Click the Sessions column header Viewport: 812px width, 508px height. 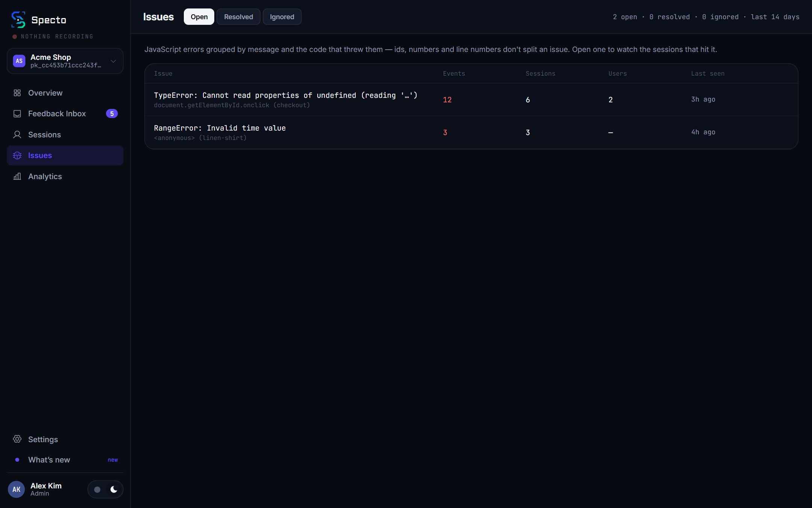[540, 74]
